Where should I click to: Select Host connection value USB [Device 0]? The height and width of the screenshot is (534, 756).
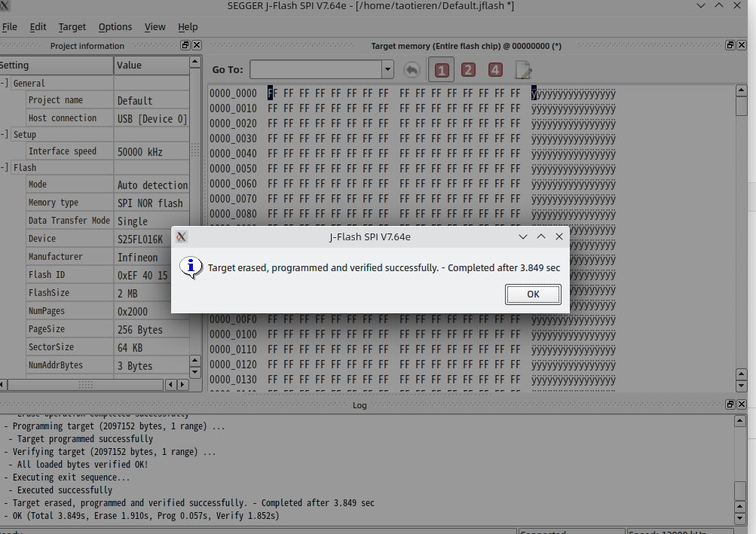(152, 118)
